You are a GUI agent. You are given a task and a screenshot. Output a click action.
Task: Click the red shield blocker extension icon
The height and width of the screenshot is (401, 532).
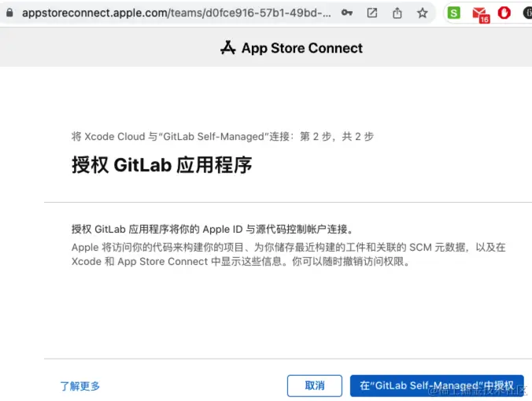[504, 13]
